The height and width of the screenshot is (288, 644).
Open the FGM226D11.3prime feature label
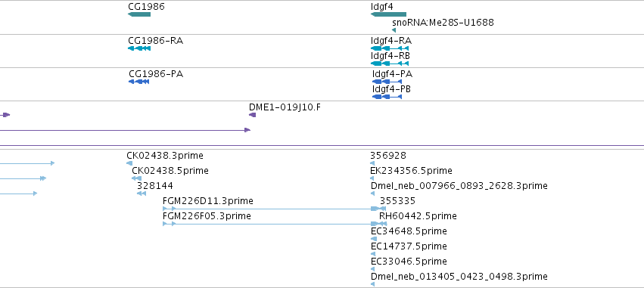(208, 200)
